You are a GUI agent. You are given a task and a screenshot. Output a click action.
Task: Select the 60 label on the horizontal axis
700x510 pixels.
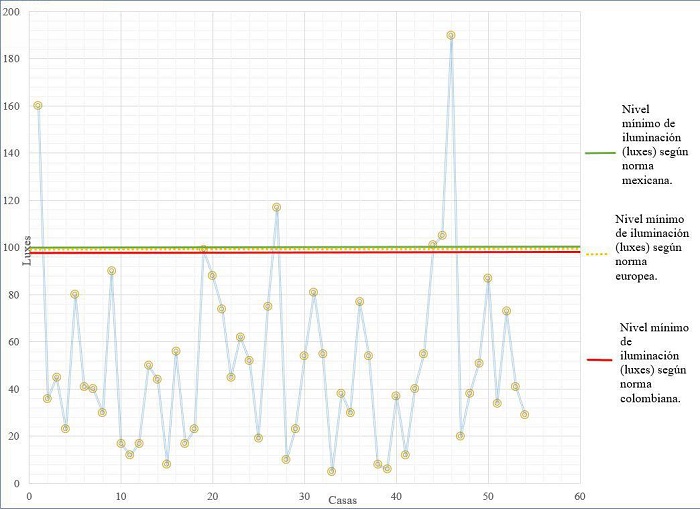579,494
